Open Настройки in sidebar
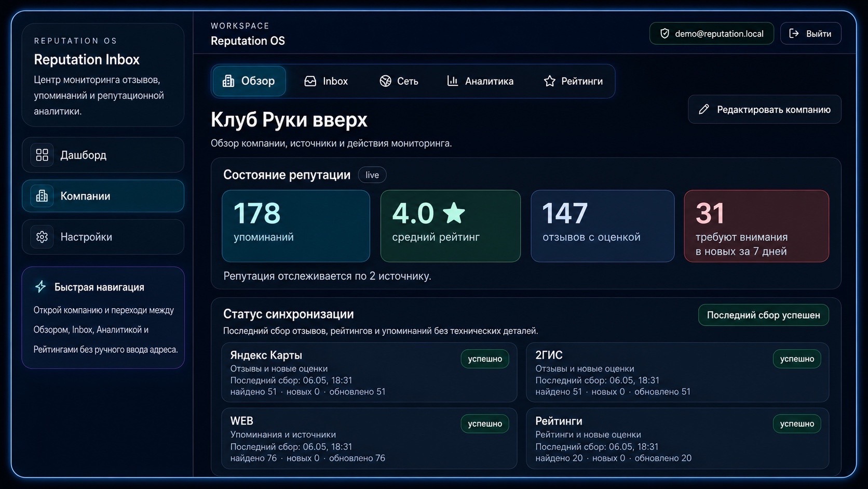 (x=103, y=237)
